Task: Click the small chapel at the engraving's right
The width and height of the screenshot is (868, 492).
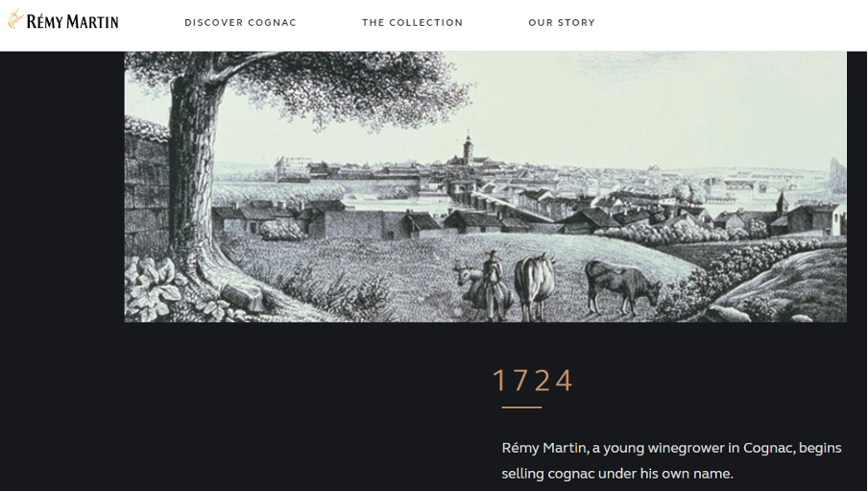Action: point(781,206)
